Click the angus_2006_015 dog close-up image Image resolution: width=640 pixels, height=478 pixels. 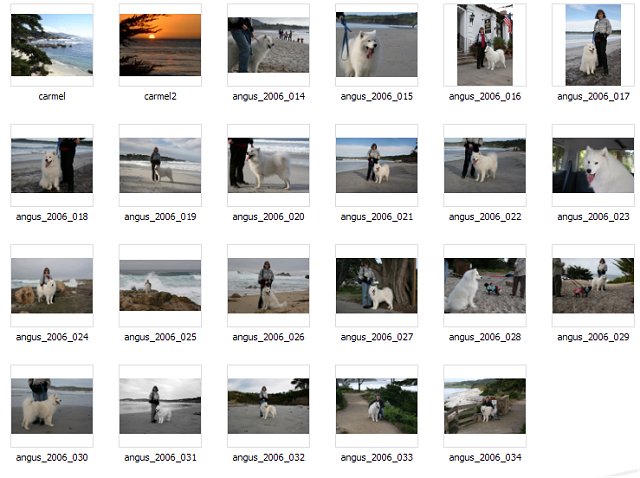(x=377, y=45)
